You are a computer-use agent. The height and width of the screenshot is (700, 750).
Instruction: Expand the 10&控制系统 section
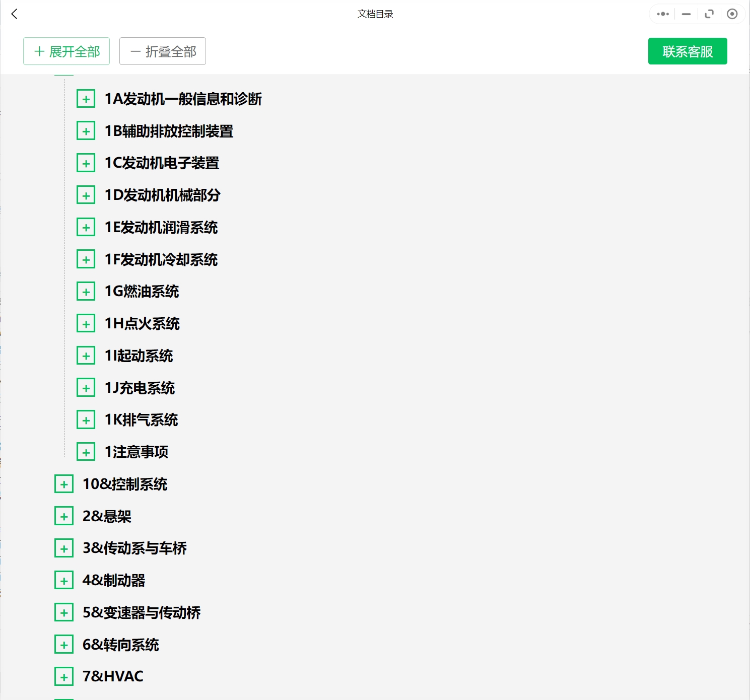[x=64, y=483]
